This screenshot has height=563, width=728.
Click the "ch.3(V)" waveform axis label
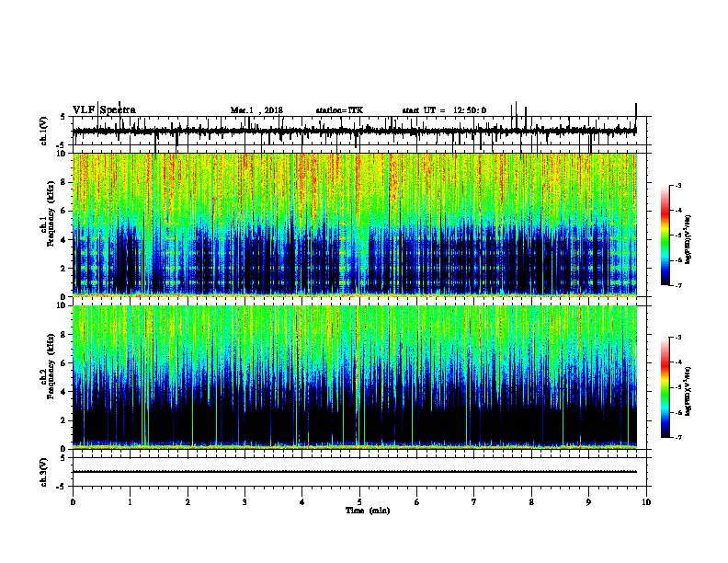(x=44, y=472)
